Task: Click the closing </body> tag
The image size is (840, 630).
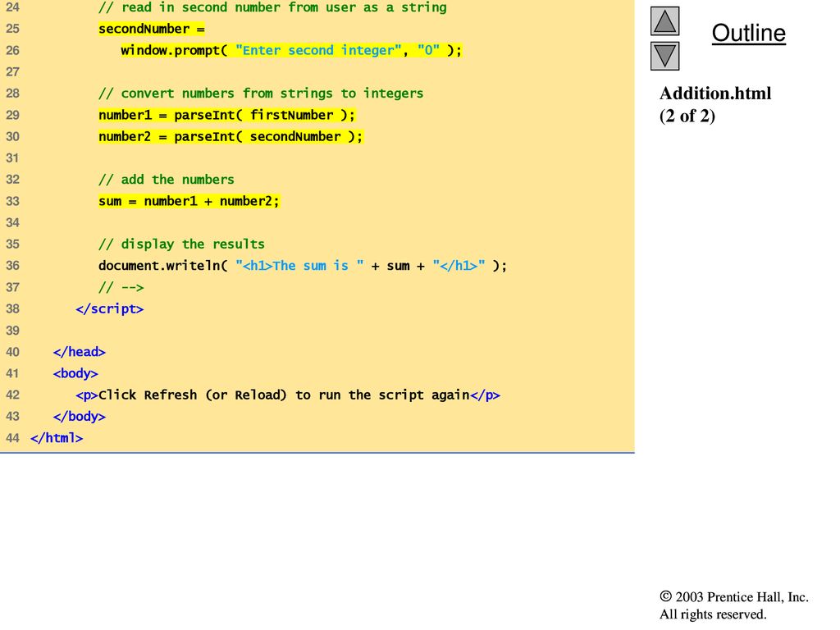Action: [x=80, y=417]
